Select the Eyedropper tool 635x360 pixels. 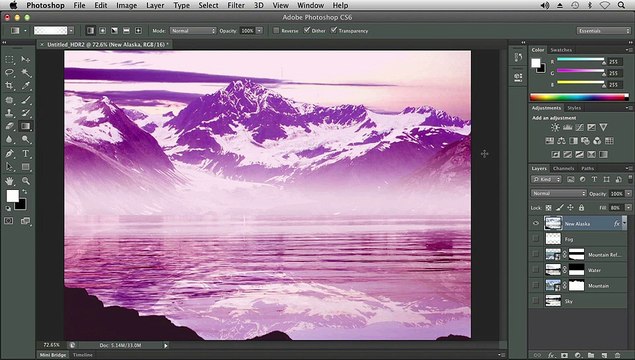tap(26, 86)
